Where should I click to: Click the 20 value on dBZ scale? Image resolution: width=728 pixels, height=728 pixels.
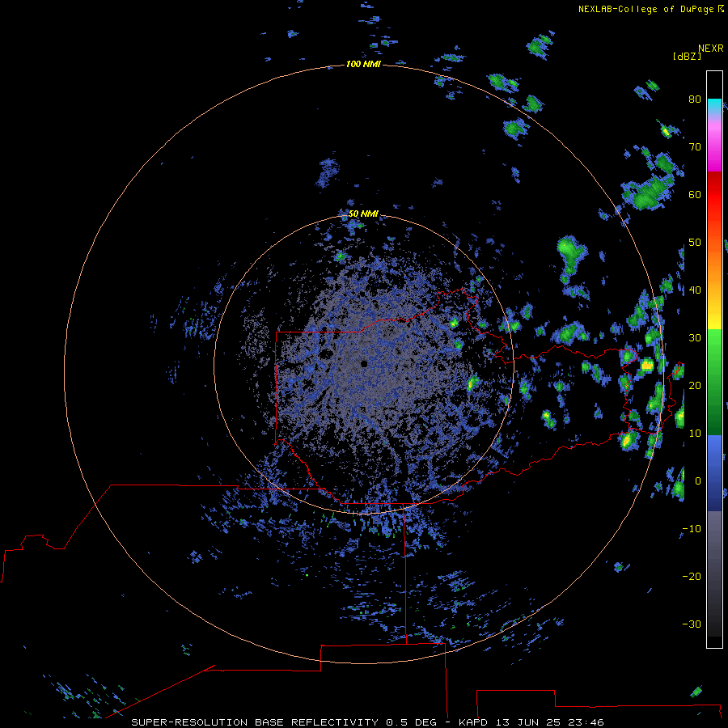pos(695,385)
